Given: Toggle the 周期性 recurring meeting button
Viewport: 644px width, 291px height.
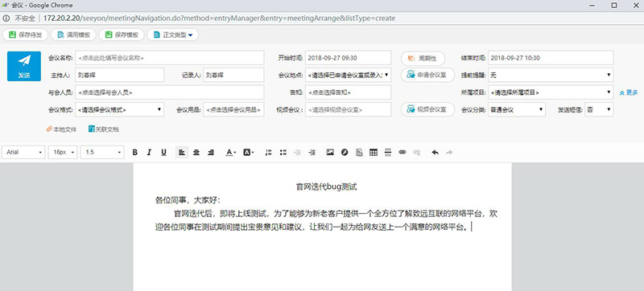Looking at the screenshot, I should coord(423,58).
